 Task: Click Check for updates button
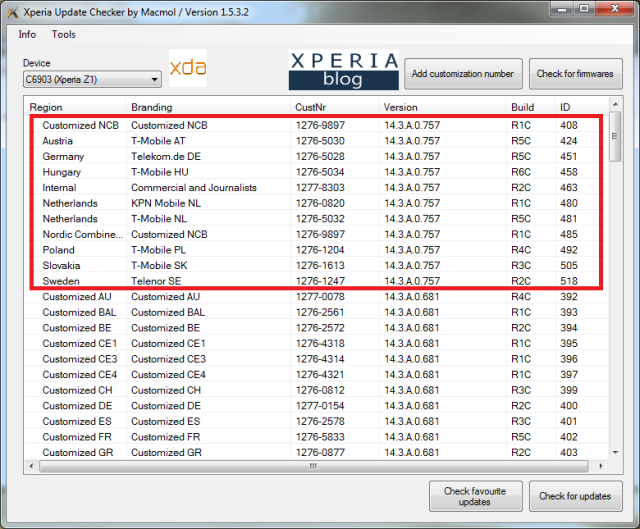click(576, 496)
